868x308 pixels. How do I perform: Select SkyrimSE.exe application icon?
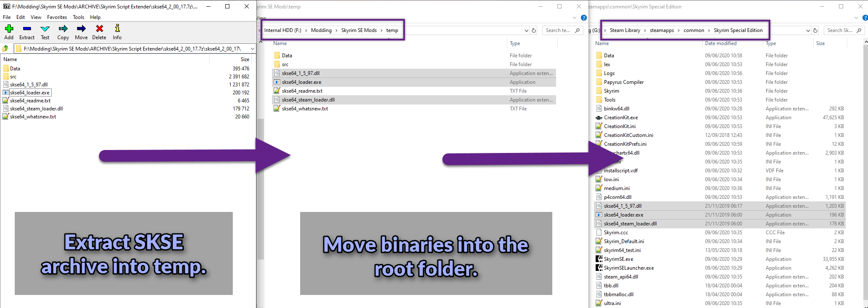tap(599, 259)
